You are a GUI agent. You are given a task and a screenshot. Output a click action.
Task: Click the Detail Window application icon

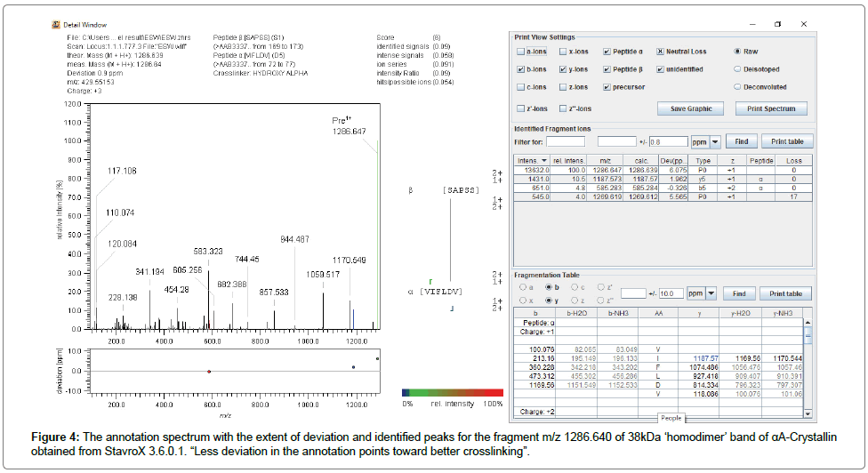57,24
